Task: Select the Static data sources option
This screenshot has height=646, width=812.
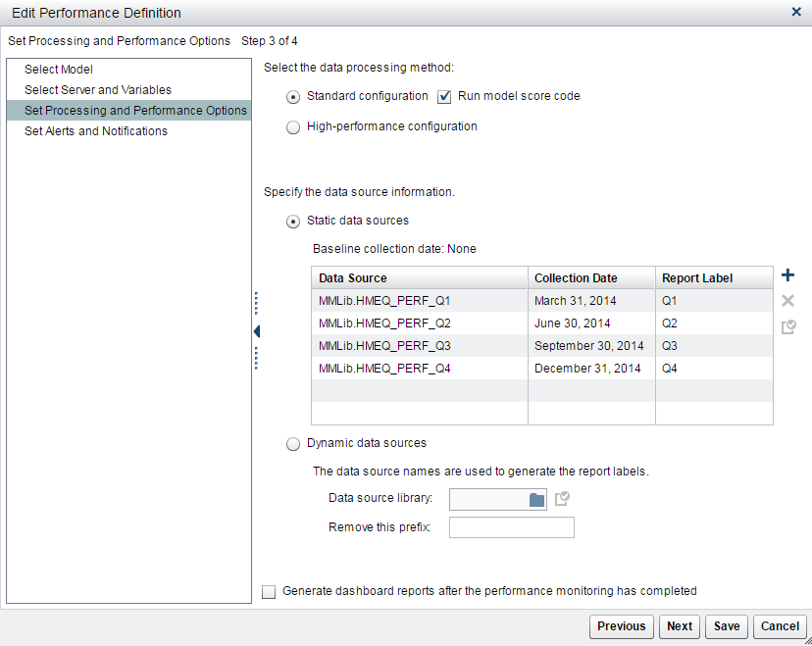Action: (293, 221)
